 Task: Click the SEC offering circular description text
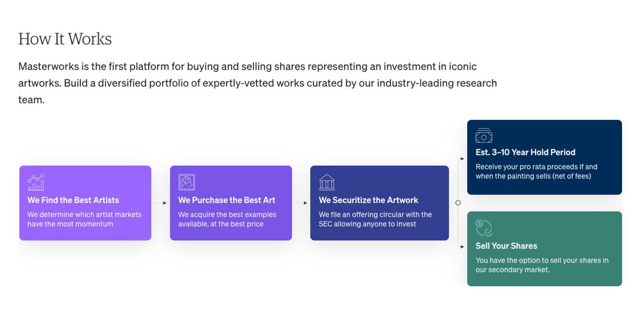(375, 219)
